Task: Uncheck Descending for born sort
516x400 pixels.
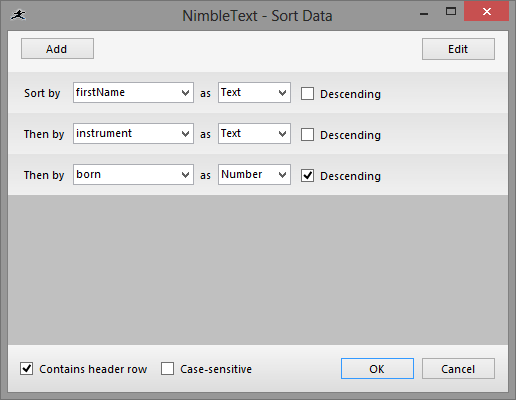Action: [307, 175]
